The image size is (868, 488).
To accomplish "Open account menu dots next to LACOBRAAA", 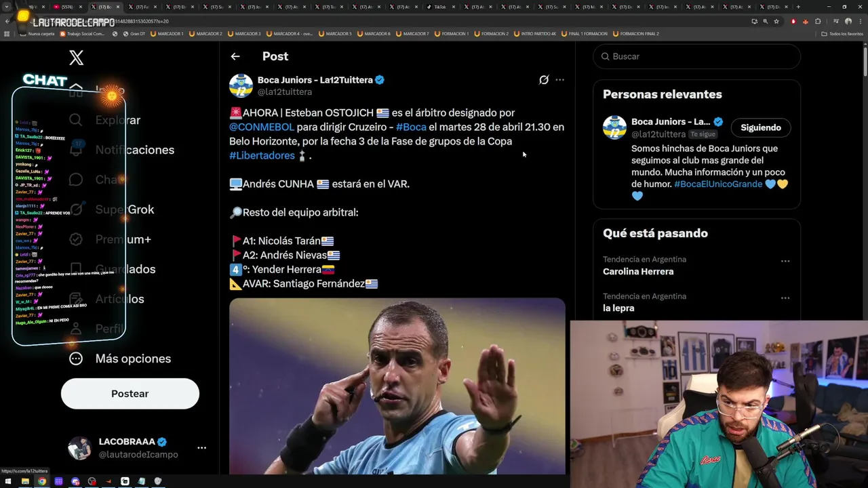I will pos(201,448).
